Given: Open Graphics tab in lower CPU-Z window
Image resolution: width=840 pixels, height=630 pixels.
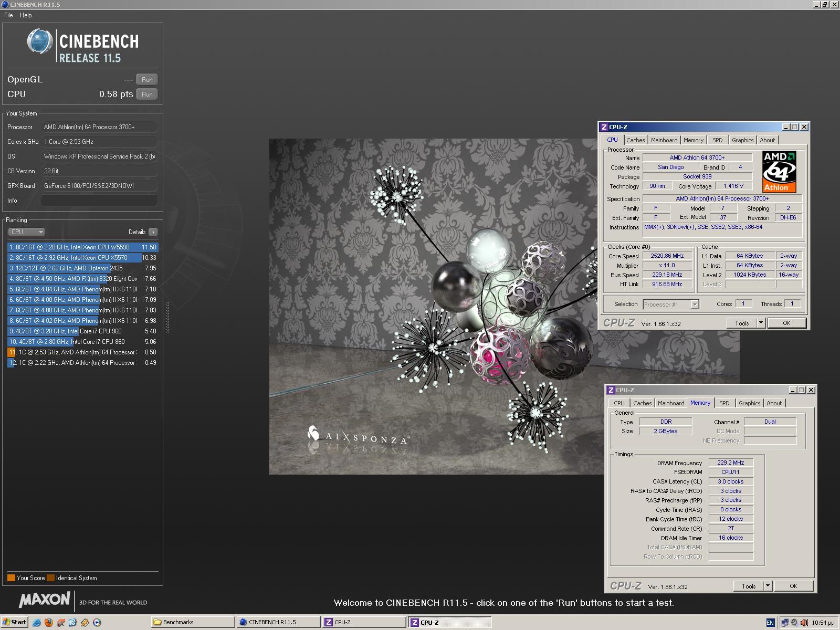Looking at the screenshot, I should (749, 403).
